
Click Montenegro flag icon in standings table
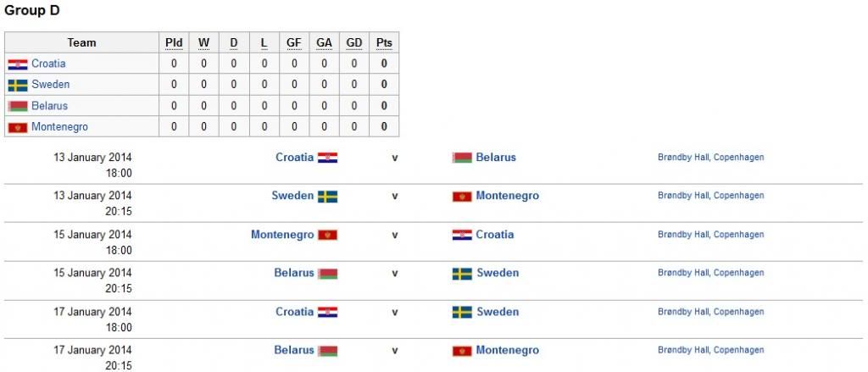tap(18, 128)
